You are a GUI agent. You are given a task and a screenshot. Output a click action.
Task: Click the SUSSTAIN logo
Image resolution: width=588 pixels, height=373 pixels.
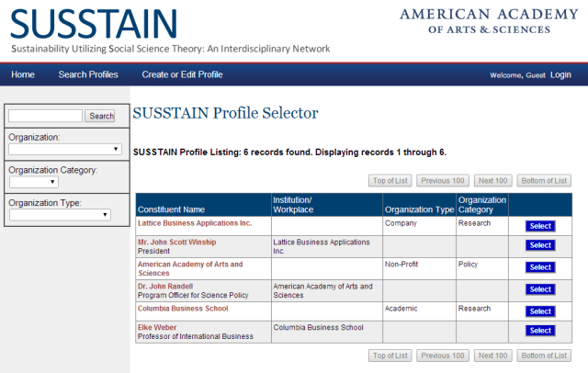pos(95,25)
